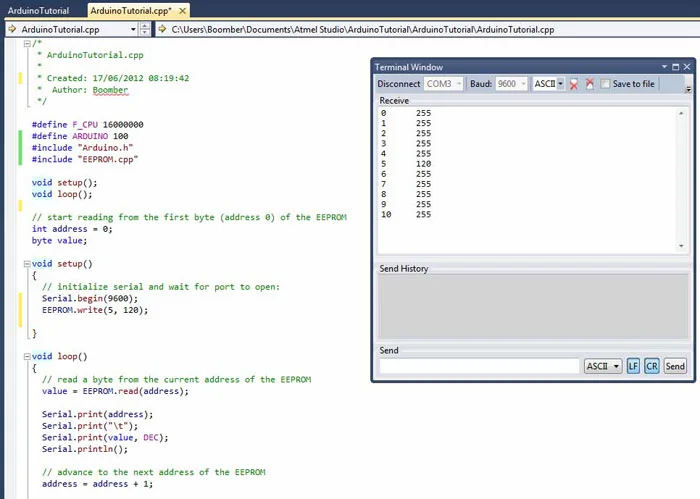Image resolution: width=700 pixels, height=499 pixels.
Task: Click the received line '10 255'
Action: (x=406, y=215)
